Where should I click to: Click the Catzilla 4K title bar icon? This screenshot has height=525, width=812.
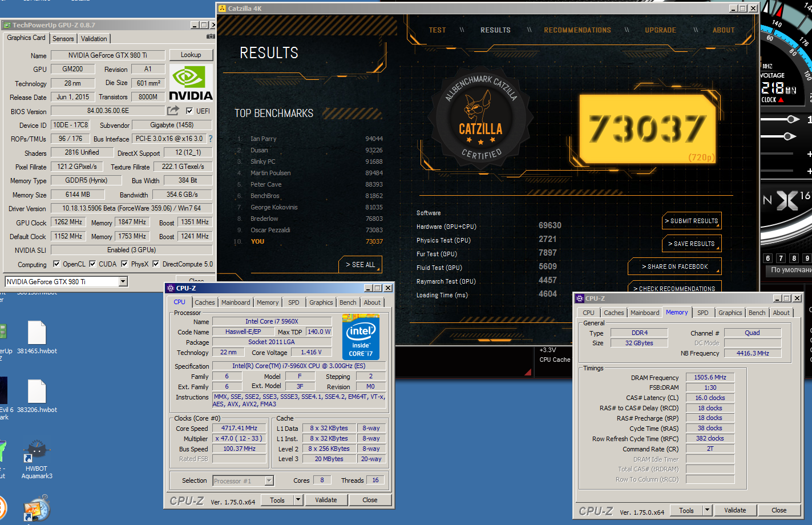pos(222,9)
